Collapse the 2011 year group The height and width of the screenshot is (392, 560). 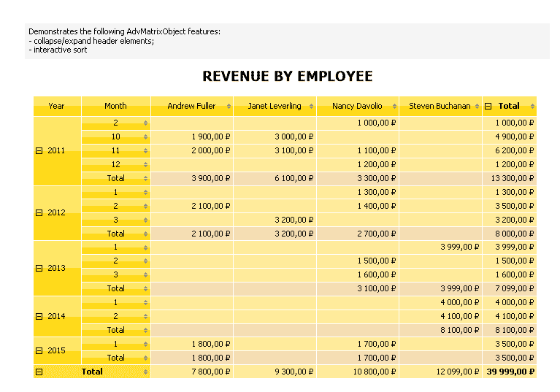(39, 150)
